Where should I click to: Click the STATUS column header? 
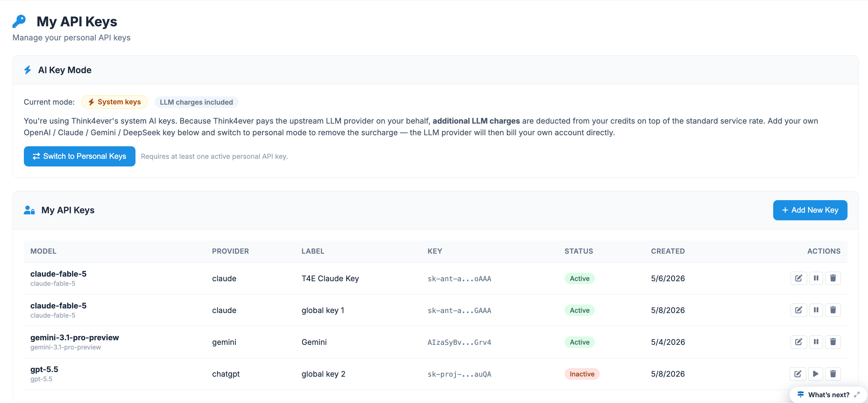(x=579, y=251)
